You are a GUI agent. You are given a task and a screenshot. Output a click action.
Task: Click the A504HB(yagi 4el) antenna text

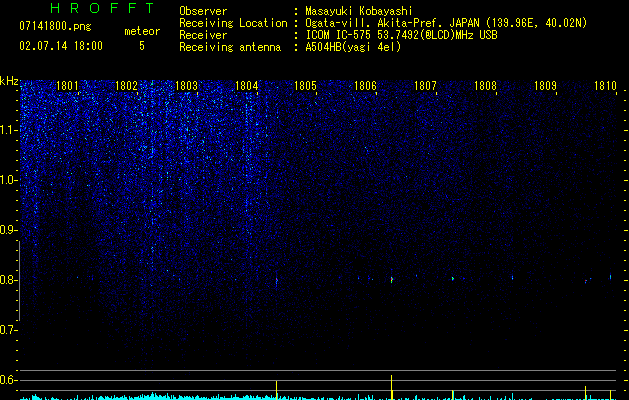[x=353, y=47]
